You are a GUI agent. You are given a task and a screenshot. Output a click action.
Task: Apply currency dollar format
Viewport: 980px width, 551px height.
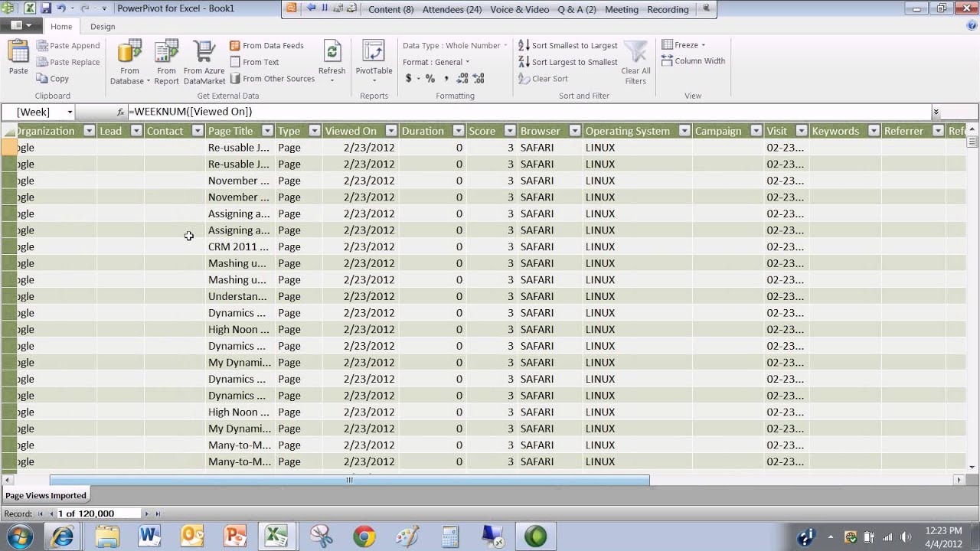pos(408,78)
